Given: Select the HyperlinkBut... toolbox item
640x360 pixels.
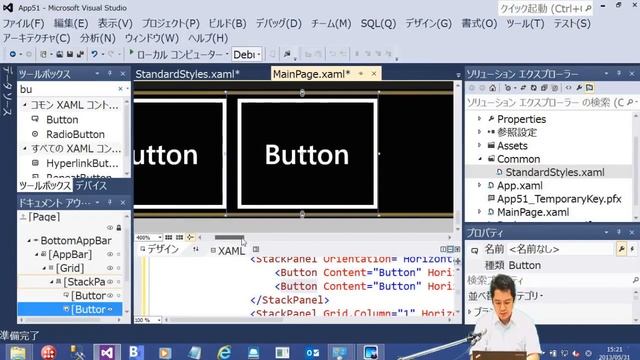Looking at the screenshot, I should [x=82, y=163].
